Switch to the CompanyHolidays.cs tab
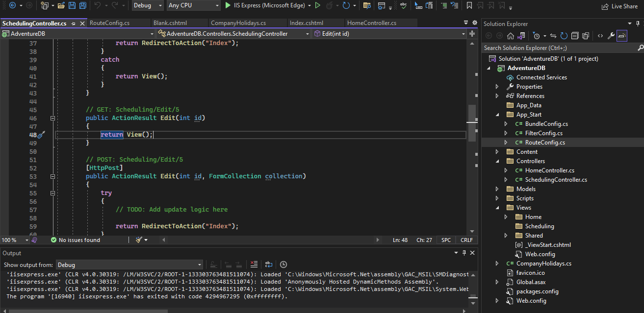 tap(238, 23)
